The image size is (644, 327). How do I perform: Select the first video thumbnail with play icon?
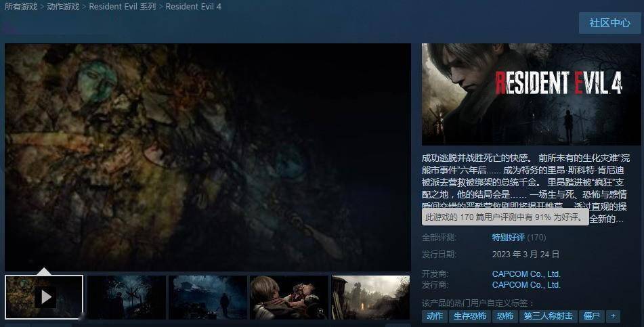(x=44, y=297)
